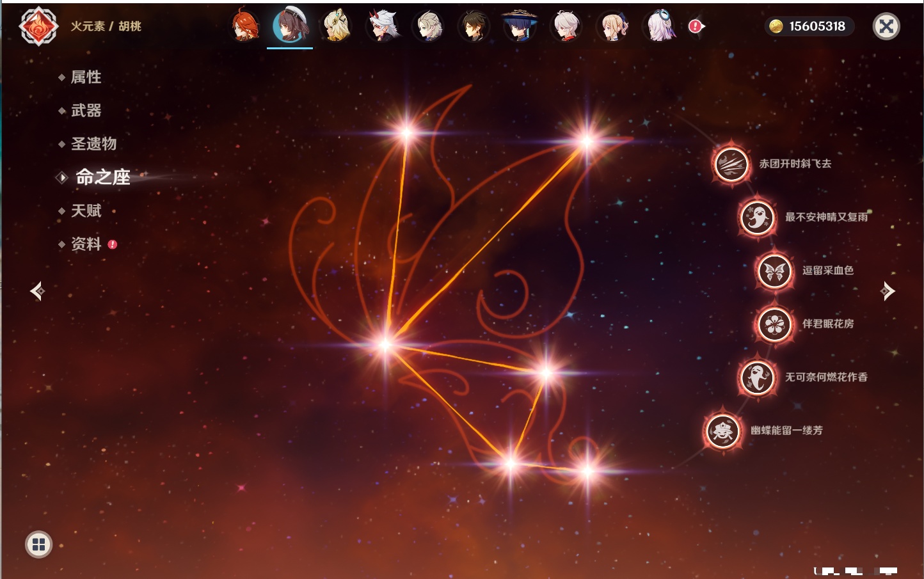Open the 伴君眠花房 flower icon
Viewport: 924px width, 579px height.
click(x=774, y=324)
